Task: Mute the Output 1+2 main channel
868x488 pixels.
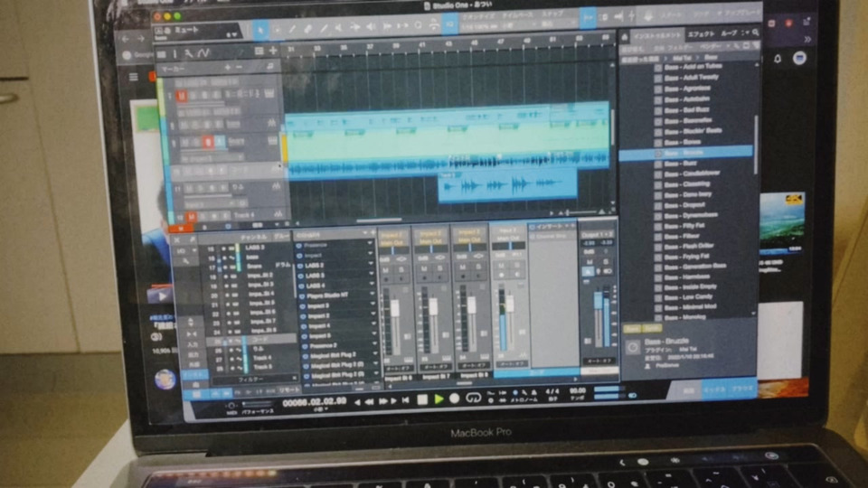Action: [590, 261]
